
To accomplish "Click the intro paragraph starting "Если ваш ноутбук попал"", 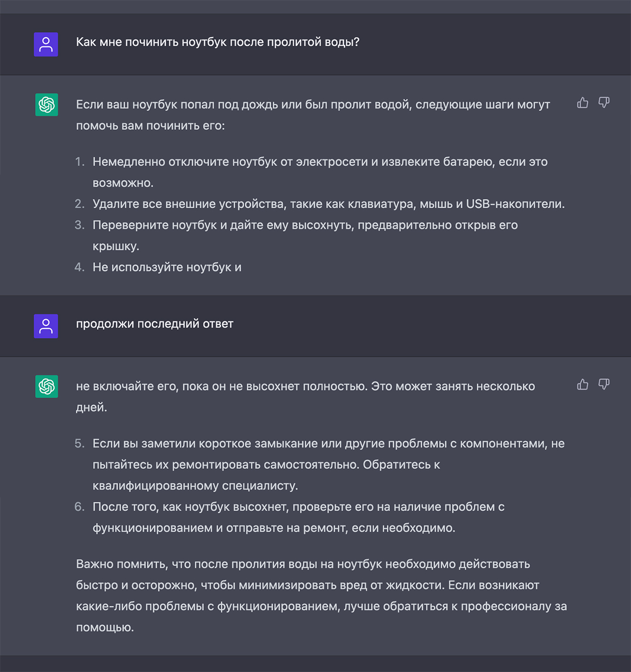I will coord(312,115).
